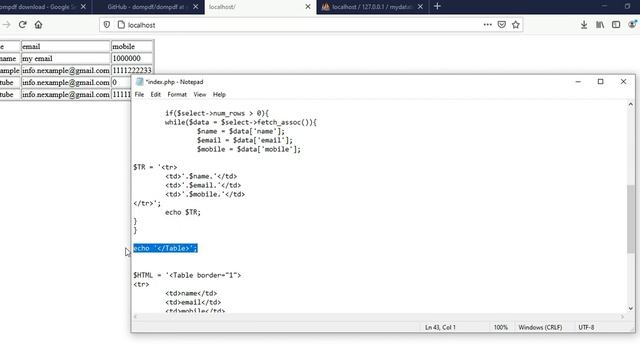The height and width of the screenshot is (360, 640).
Task: Click the Notepad vertical scrollbar thumb
Action: click(x=631, y=219)
